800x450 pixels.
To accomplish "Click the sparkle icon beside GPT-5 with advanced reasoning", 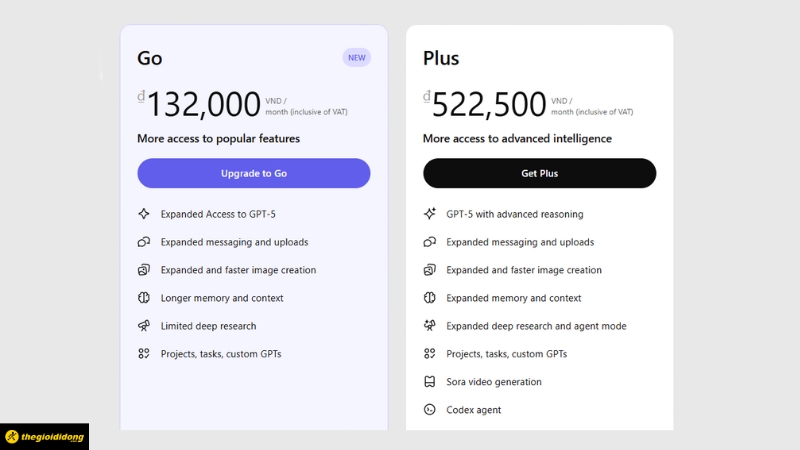I will coord(429,214).
